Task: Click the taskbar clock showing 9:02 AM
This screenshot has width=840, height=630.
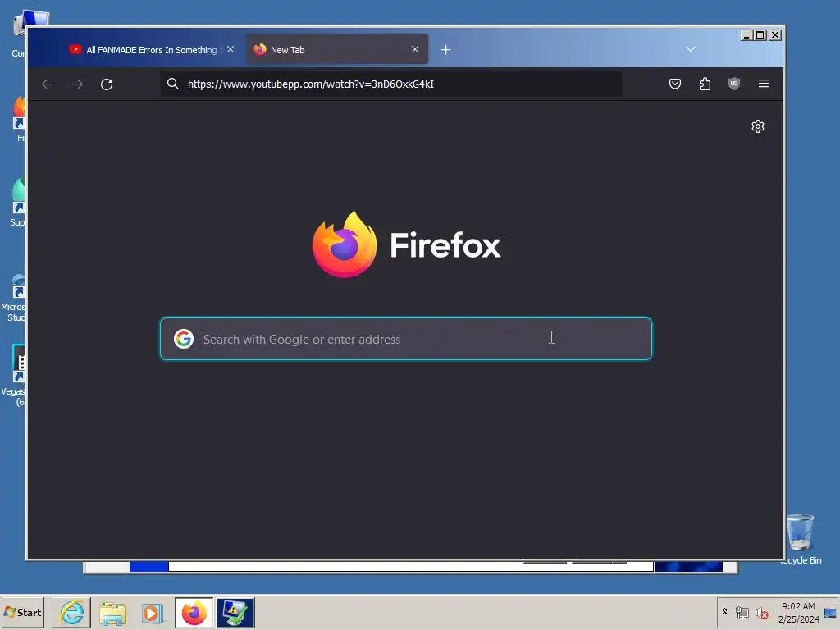Action: (798, 613)
